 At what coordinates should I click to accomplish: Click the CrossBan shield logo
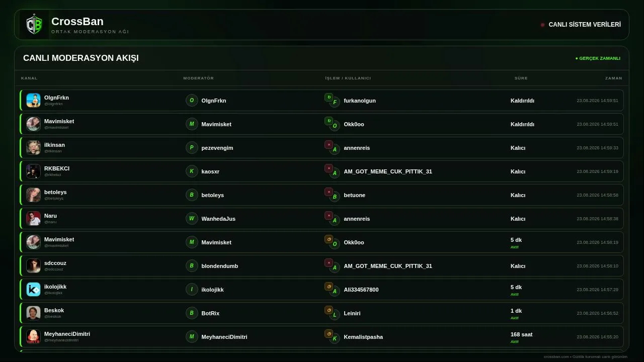pyautogui.click(x=34, y=25)
